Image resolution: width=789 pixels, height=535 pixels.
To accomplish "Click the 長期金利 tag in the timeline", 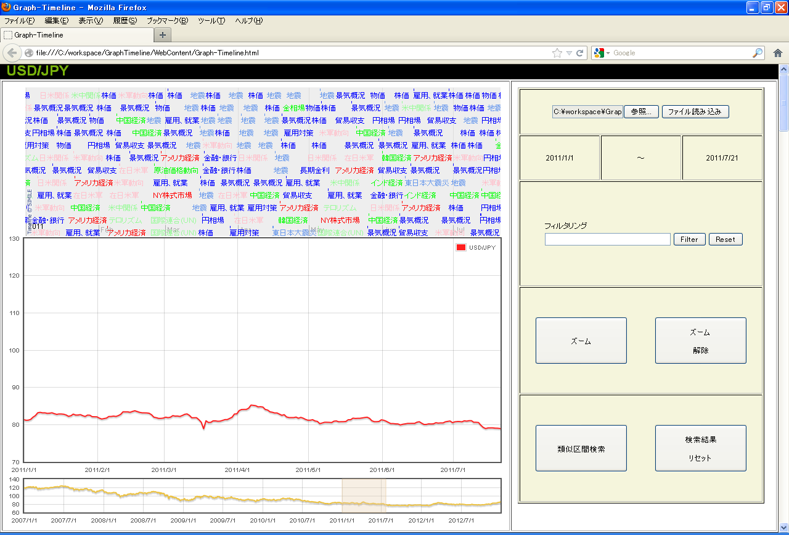I will pos(314,171).
